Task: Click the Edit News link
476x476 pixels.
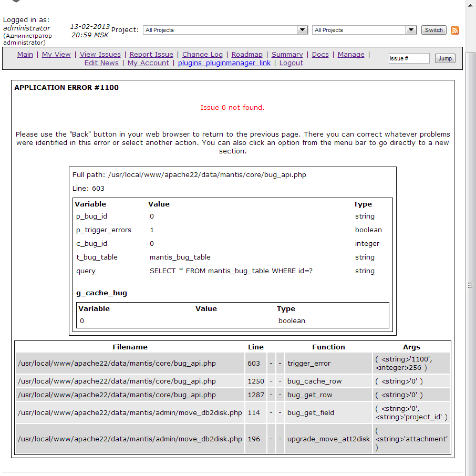Action: coord(101,63)
